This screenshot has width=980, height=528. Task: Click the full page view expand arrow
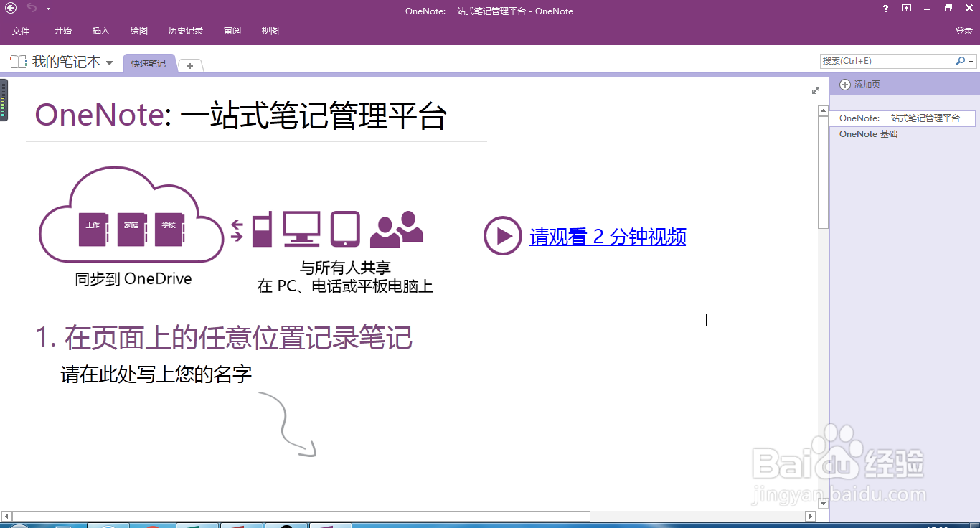[816, 90]
